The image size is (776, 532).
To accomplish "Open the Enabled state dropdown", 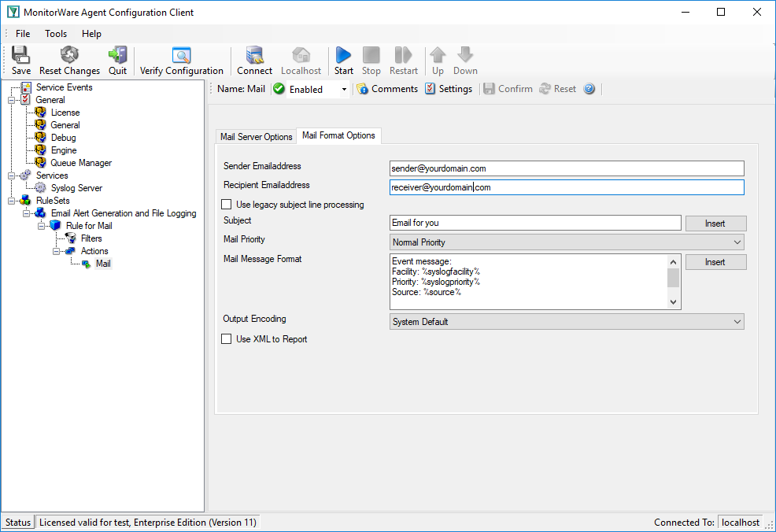I will pos(344,89).
